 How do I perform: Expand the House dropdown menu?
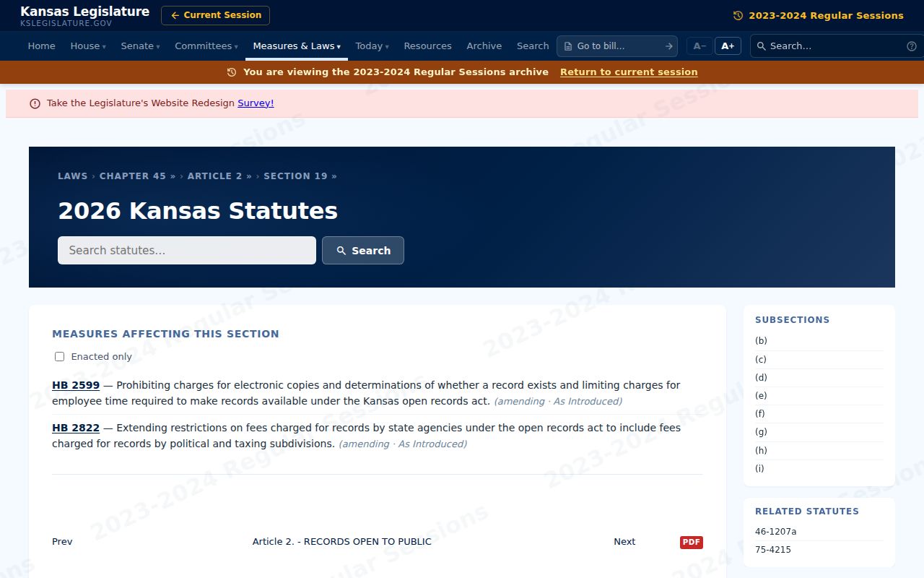[88, 46]
